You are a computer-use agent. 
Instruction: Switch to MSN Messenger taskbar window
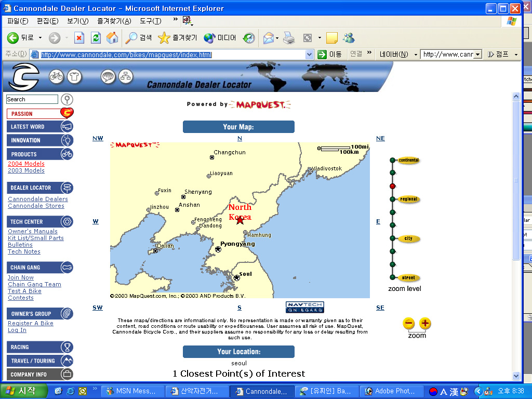[134, 391]
